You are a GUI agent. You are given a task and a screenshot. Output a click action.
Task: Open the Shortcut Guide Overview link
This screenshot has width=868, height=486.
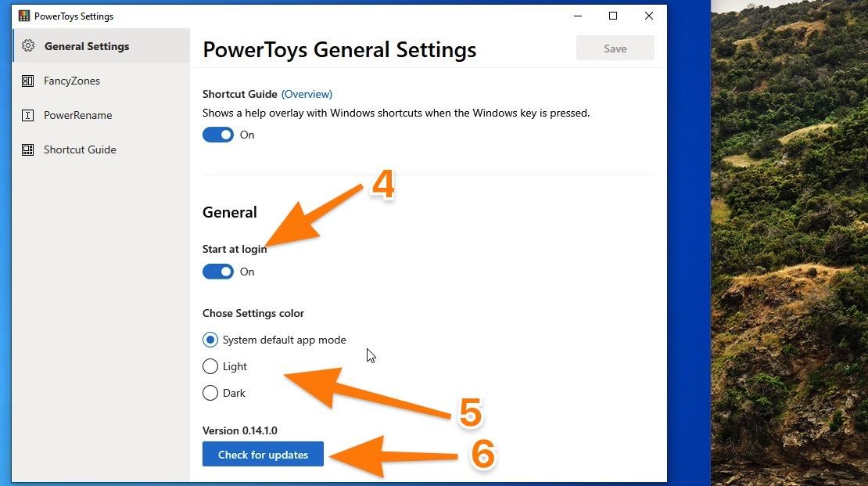coord(307,94)
